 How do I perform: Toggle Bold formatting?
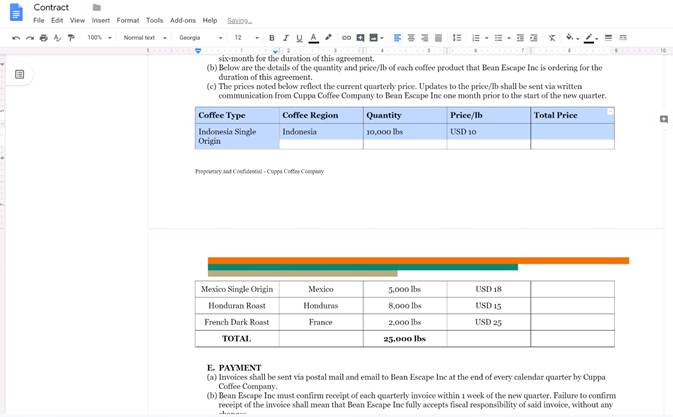point(271,38)
